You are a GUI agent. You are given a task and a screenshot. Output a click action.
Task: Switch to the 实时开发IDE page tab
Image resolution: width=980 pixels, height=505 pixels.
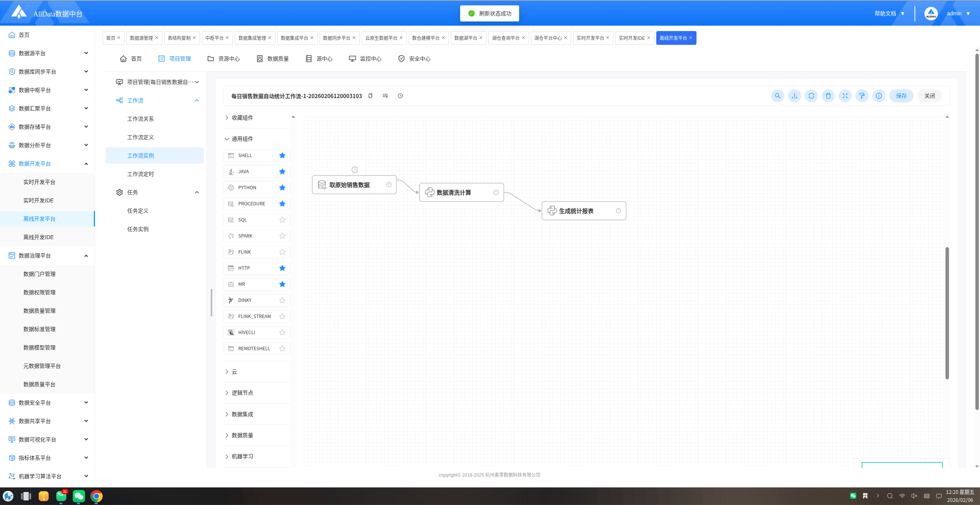[x=631, y=38]
